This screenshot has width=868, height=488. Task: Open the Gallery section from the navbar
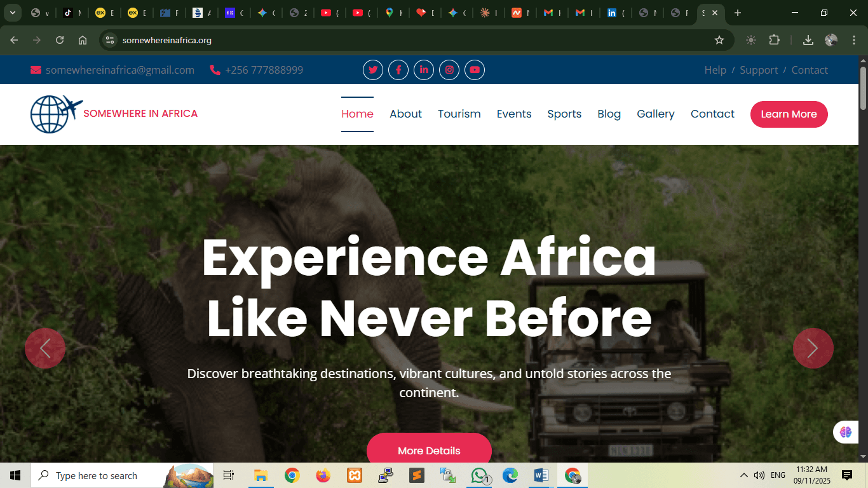[655, 114]
